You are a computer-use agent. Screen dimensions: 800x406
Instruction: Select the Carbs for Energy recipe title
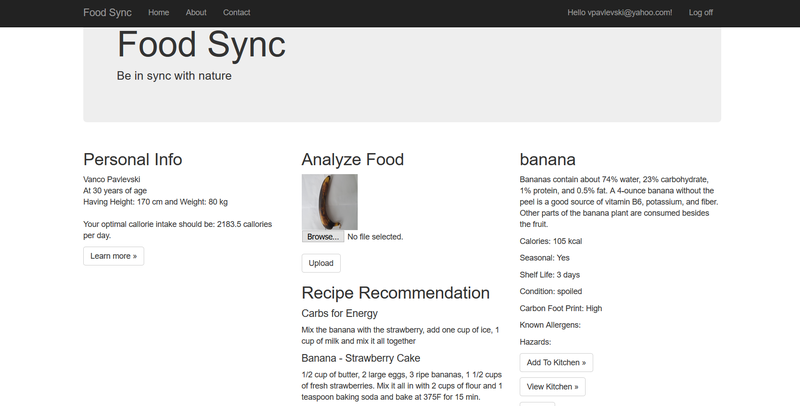pyautogui.click(x=339, y=314)
